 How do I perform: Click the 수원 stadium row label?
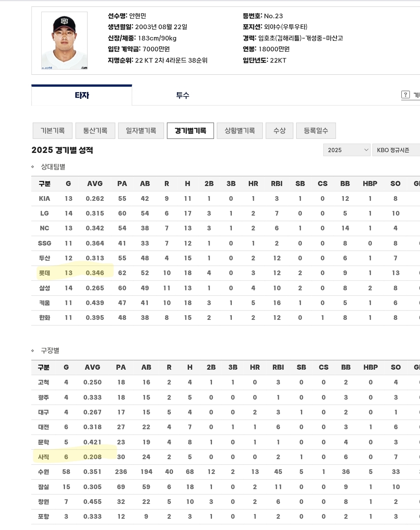click(44, 472)
